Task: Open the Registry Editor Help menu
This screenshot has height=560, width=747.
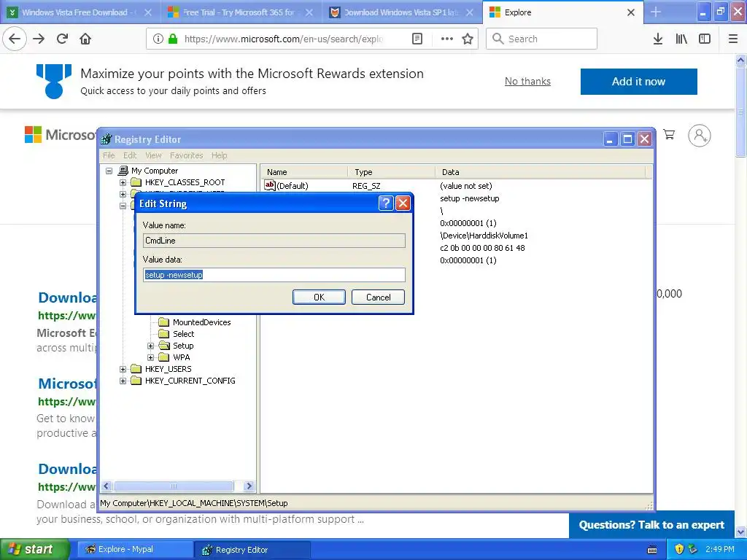Action: click(x=219, y=155)
